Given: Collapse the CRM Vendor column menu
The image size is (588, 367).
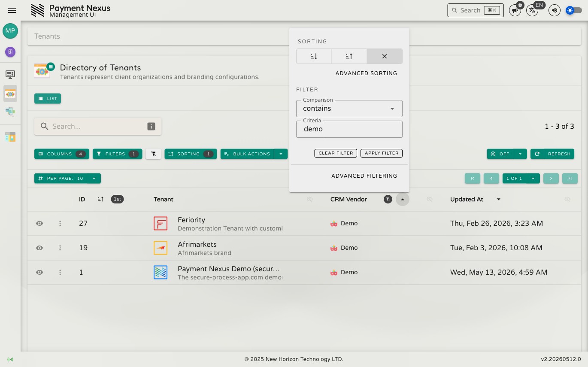Looking at the screenshot, I should coord(402,199).
